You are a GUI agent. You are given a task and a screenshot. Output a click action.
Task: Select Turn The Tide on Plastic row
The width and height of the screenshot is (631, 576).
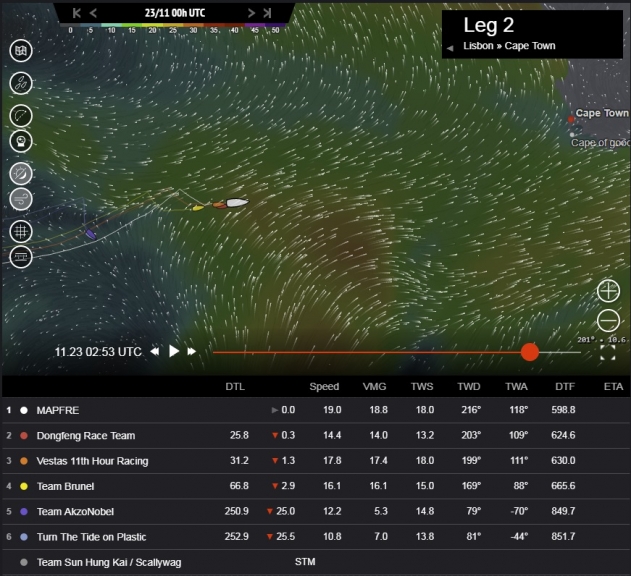point(316,537)
